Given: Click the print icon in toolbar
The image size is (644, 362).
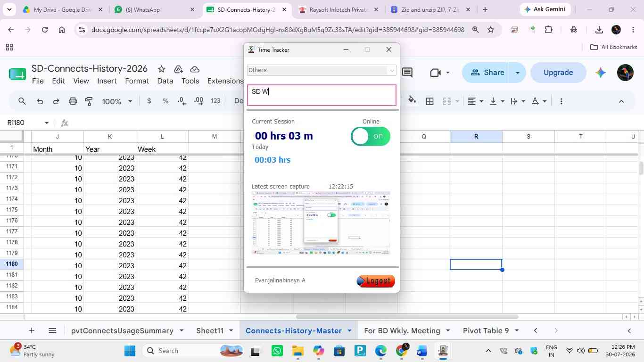Looking at the screenshot, I should tap(73, 101).
